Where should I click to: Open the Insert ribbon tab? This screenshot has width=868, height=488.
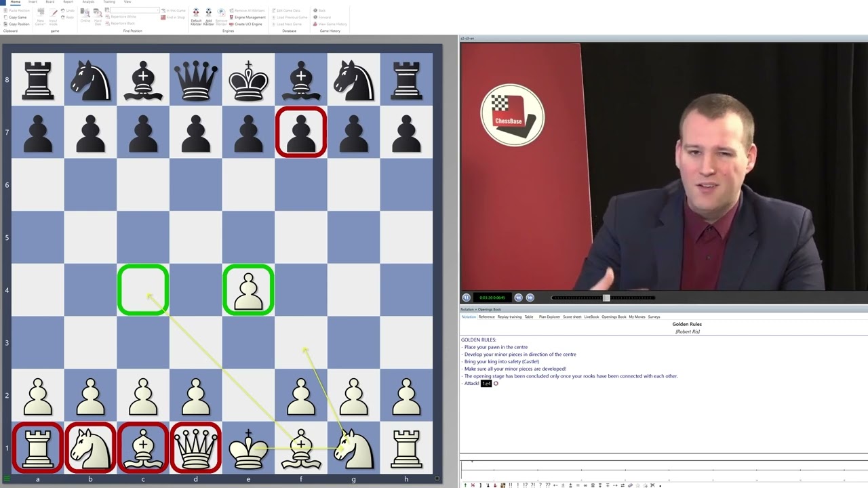(33, 2)
